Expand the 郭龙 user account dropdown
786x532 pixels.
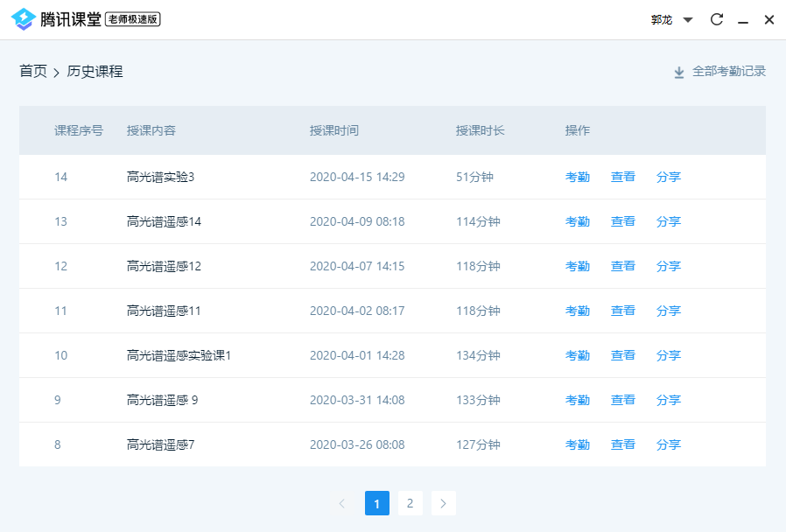[x=687, y=20]
